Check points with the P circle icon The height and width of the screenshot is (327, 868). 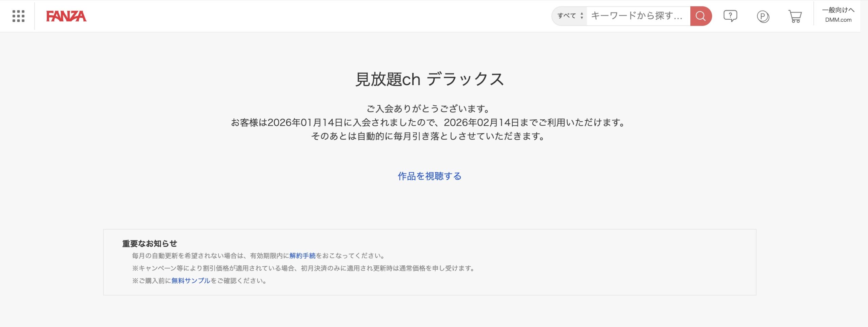point(763,16)
